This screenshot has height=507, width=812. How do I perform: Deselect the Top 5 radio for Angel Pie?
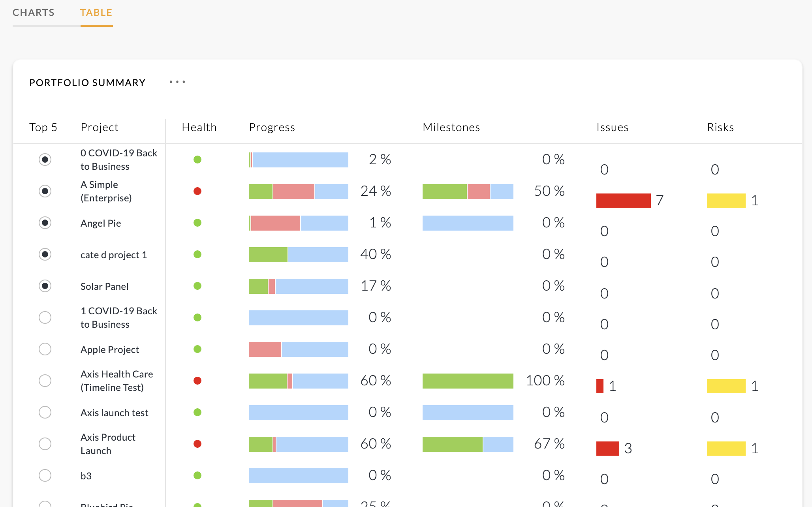coord(45,223)
